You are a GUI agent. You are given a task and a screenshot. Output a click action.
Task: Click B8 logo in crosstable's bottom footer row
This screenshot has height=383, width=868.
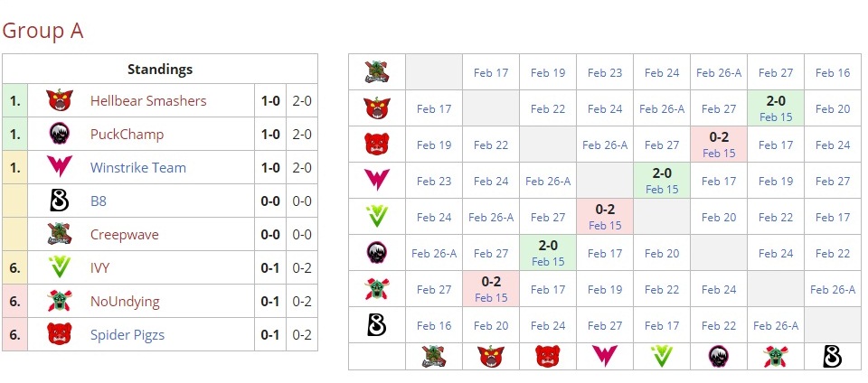[x=833, y=357]
